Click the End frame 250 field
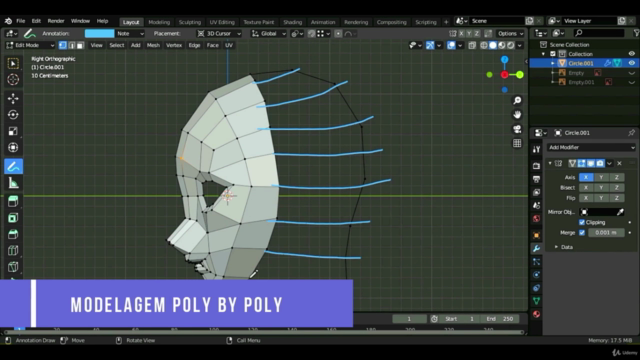640x360 pixels. [x=500, y=319]
